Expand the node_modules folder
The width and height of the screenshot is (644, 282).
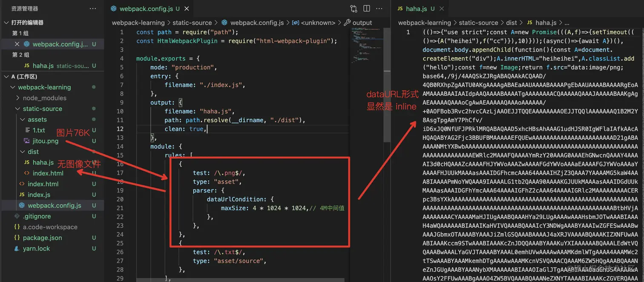[45, 98]
